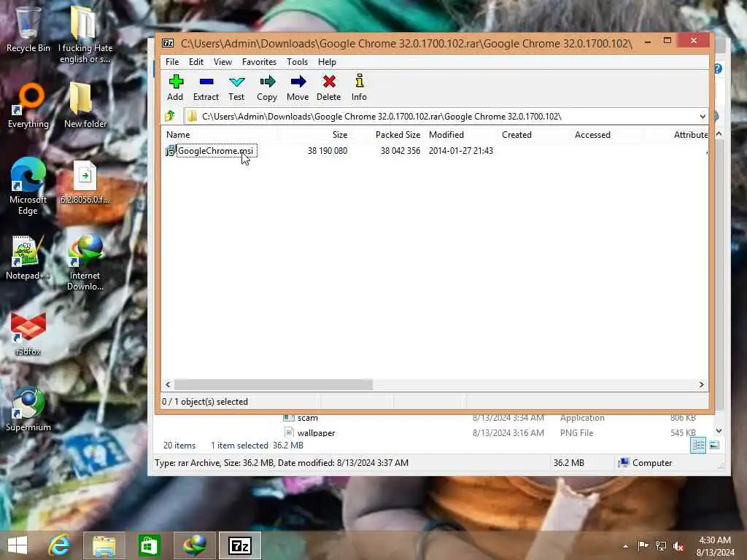Click the horizontal scrollbar thumb in 7-Zip
The height and width of the screenshot is (560, 747).
tap(273, 385)
